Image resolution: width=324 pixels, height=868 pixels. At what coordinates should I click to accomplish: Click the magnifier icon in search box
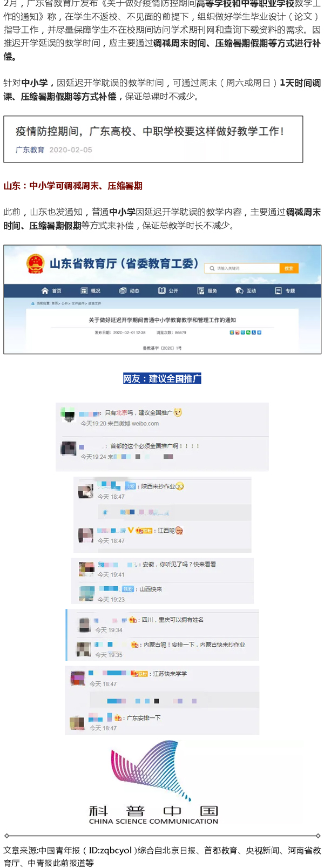(x=212, y=268)
